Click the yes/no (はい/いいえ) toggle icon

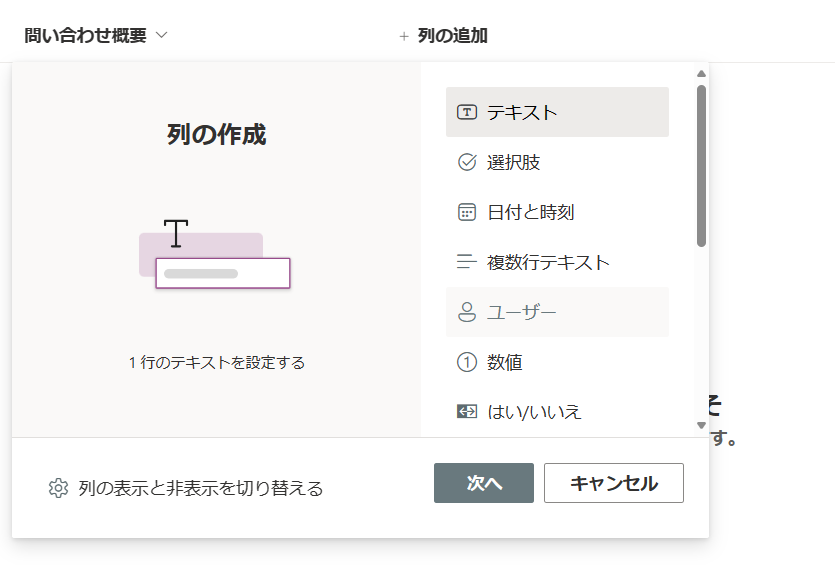pyautogui.click(x=466, y=412)
